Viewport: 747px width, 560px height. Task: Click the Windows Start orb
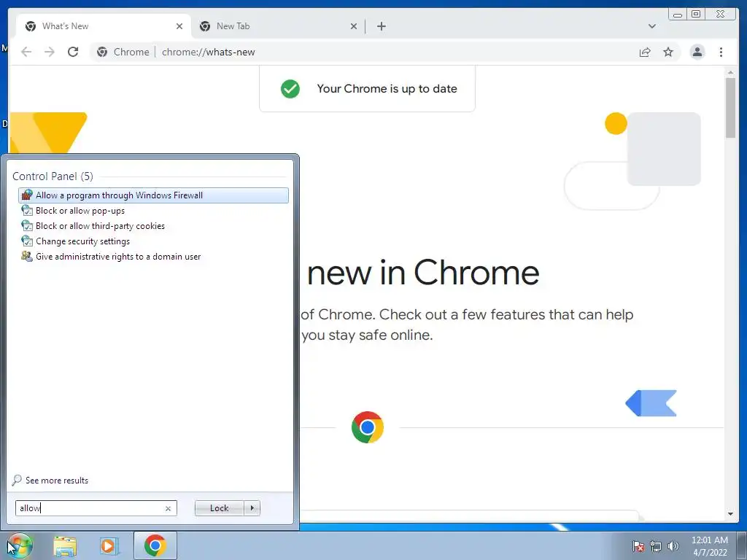(x=20, y=545)
